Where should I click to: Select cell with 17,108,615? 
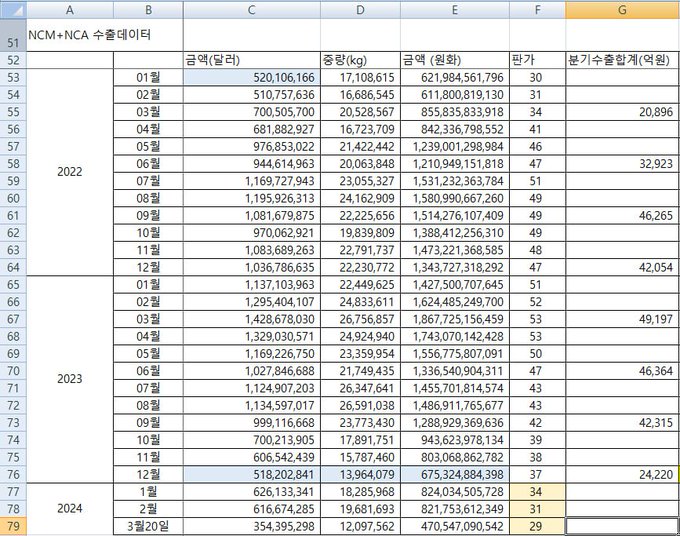click(360, 78)
